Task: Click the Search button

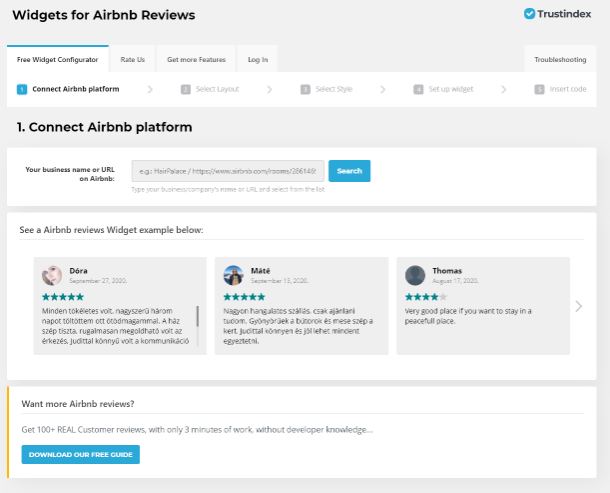Action: point(349,171)
